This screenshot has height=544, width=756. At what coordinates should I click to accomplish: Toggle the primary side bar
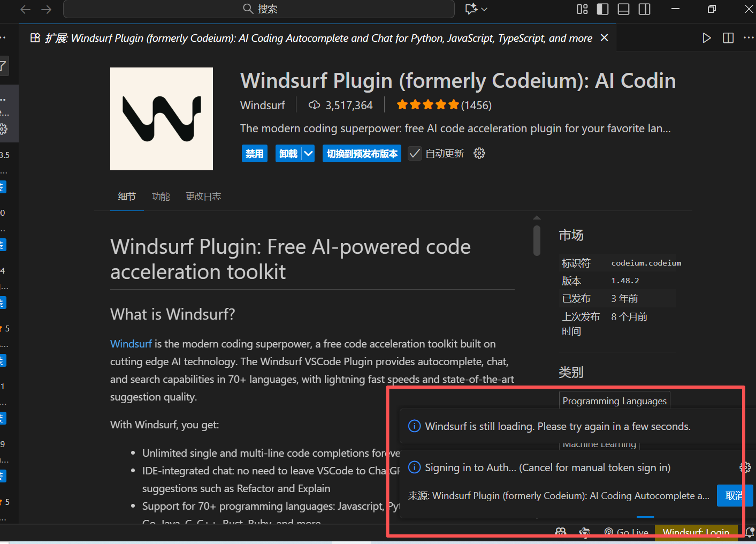pyautogui.click(x=603, y=9)
